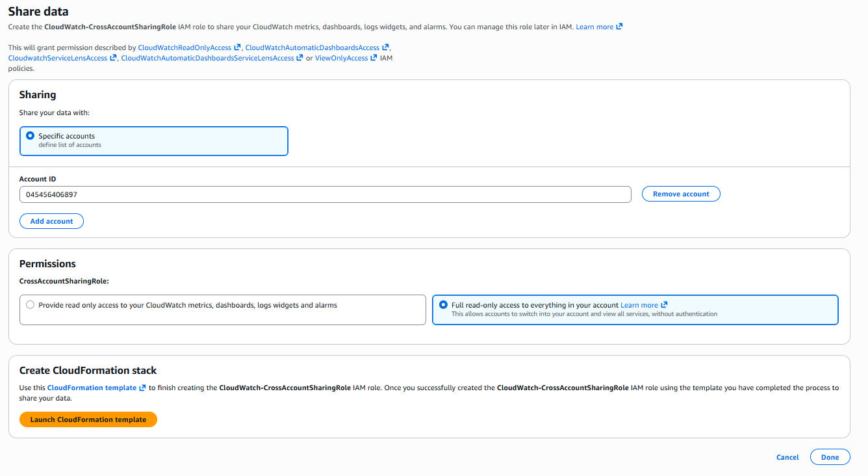Click the 'Share your data with:' text
Viewport: 868px width, 476px height.
55,112
